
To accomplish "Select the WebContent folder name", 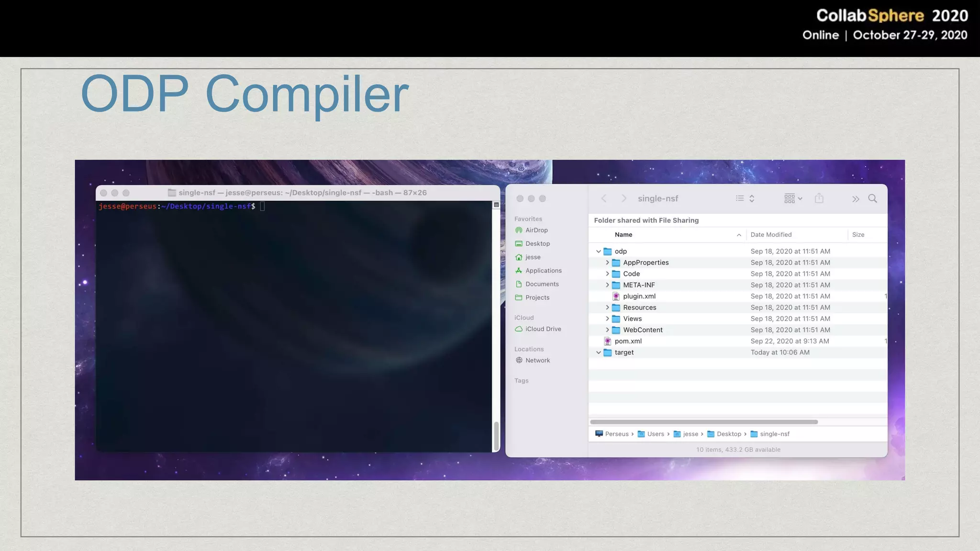I will tap(643, 330).
